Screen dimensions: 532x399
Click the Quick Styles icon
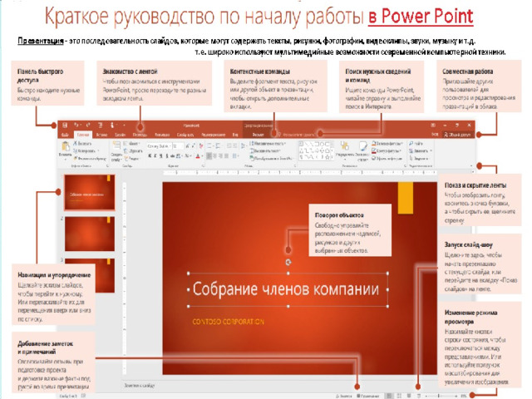click(x=363, y=146)
